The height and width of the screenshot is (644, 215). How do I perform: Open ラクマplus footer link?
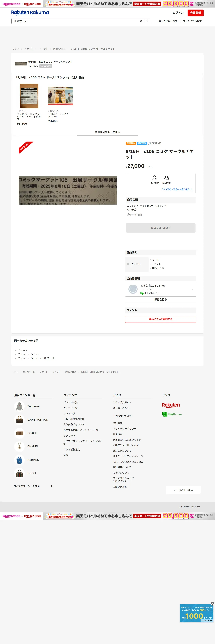click(x=69, y=436)
